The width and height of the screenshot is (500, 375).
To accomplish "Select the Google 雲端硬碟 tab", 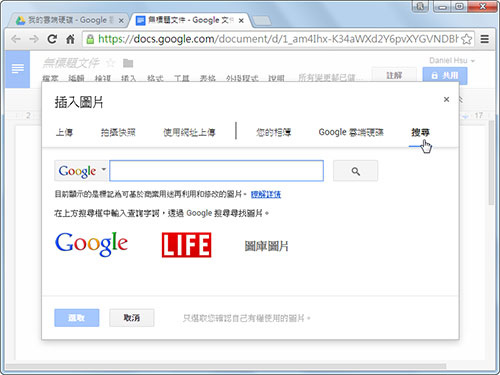I will (x=351, y=133).
